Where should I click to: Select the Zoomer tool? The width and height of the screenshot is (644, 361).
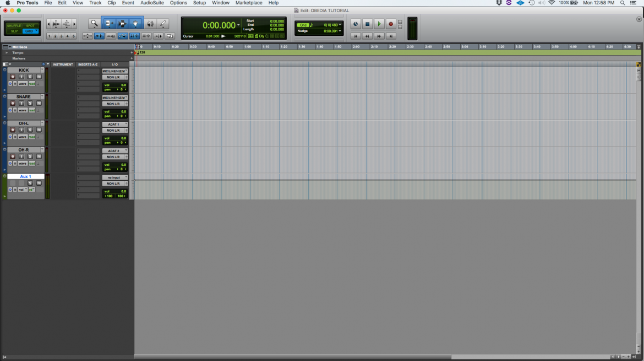pyautogui.click(x=94, y=23)
